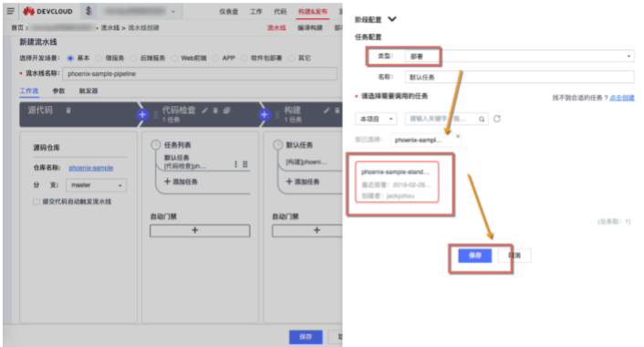Add 自动门禁 gate under 构建 stage

(x=307, y=230)
